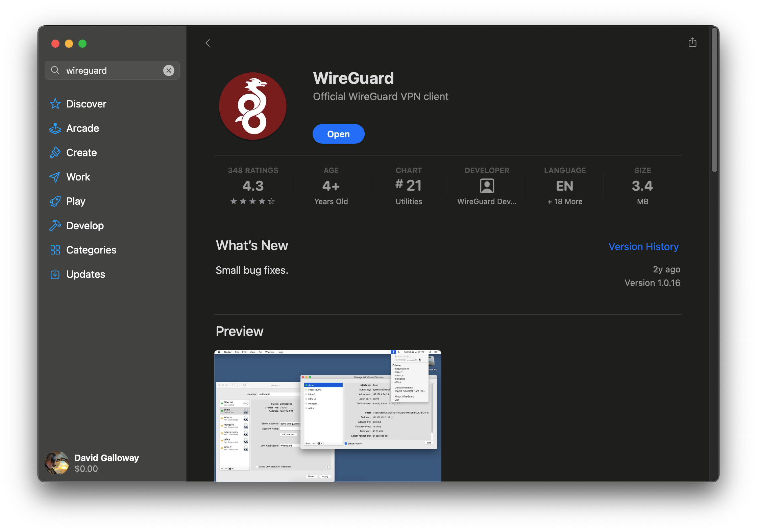This screenshot has width=757, height=532.
Task: Click the share icon top right
Action: (692, 43)
